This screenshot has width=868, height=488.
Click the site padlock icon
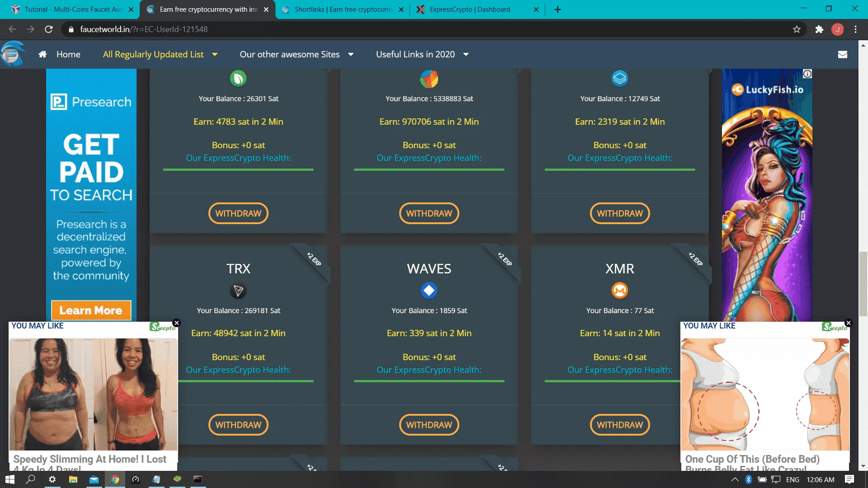click(71, 29)
